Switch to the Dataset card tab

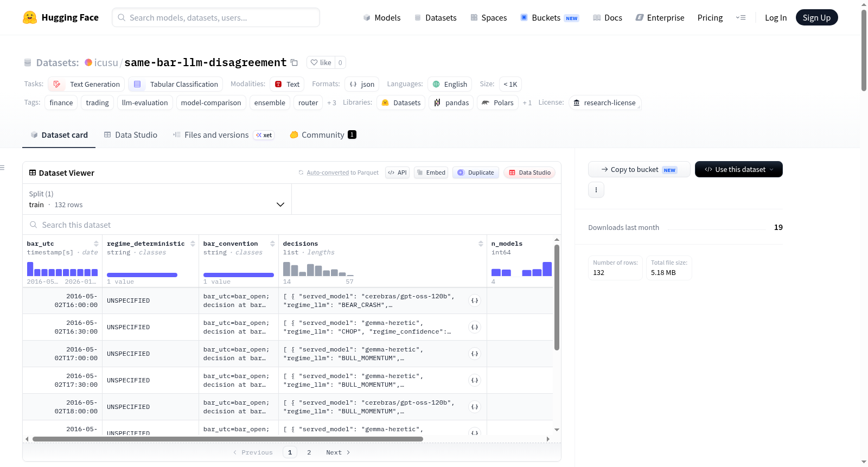point(59,135)
